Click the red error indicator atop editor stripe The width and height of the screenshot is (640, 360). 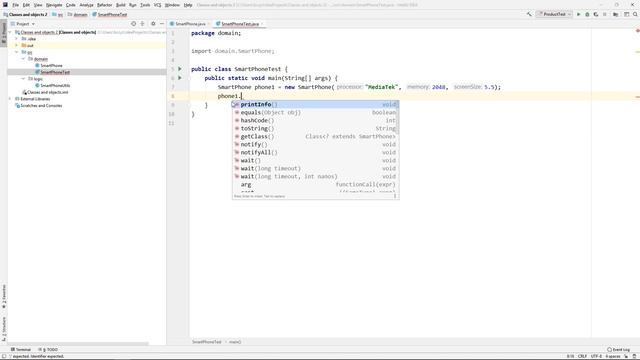click(x=637, y=31)
